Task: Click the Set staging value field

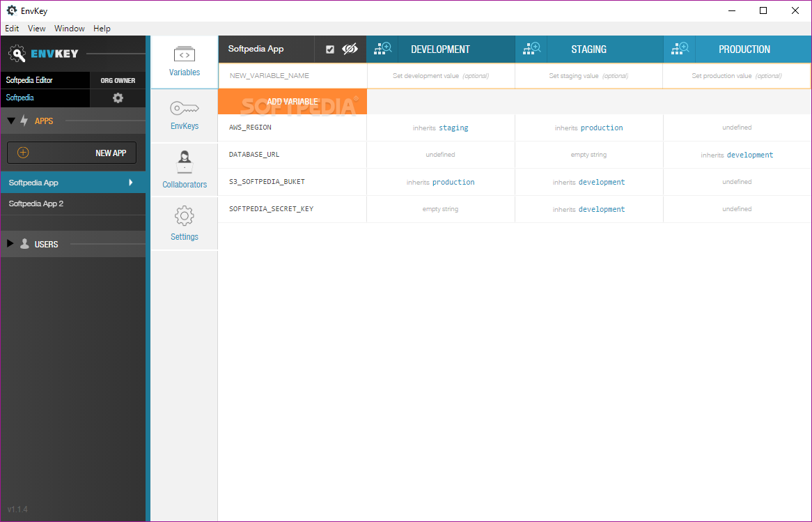Action: coord(588,76)
